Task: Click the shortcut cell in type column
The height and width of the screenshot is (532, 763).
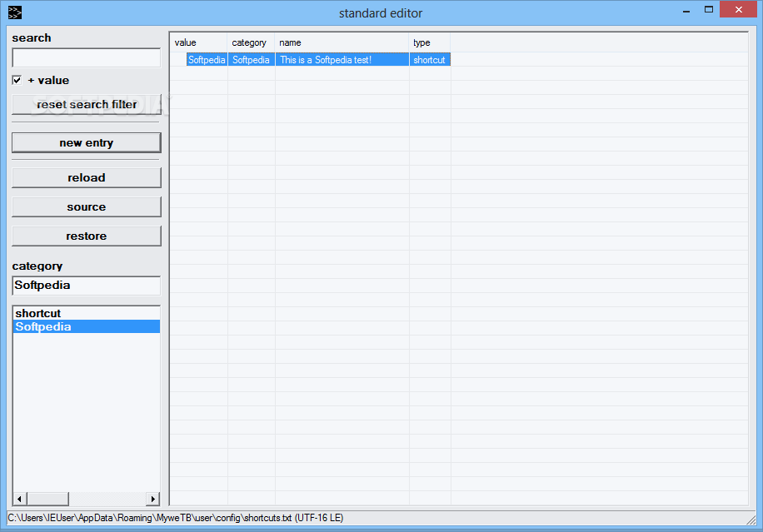Action: coord(430,60)
